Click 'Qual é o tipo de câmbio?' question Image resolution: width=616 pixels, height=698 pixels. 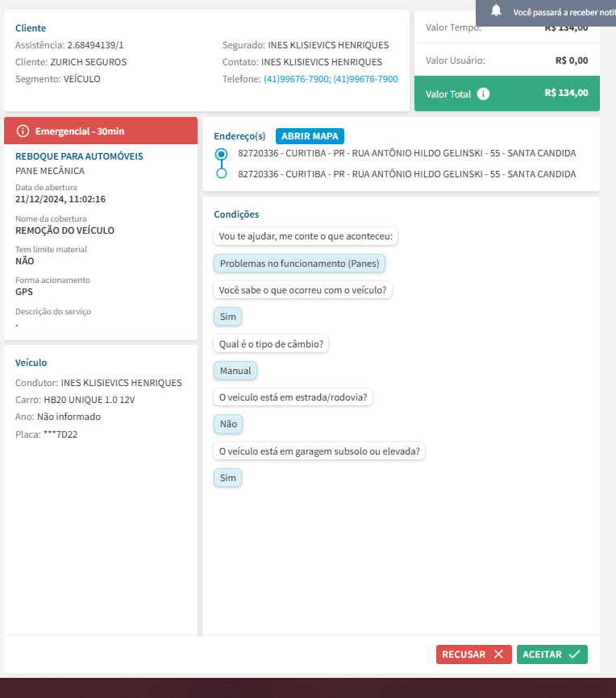[271, 344]
